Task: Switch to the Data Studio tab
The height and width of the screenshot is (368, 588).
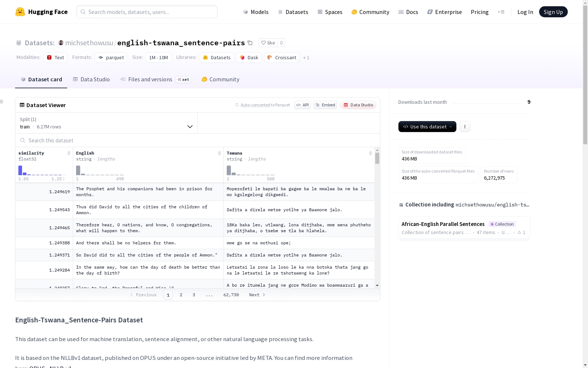Action: click(x=91, y=79)
